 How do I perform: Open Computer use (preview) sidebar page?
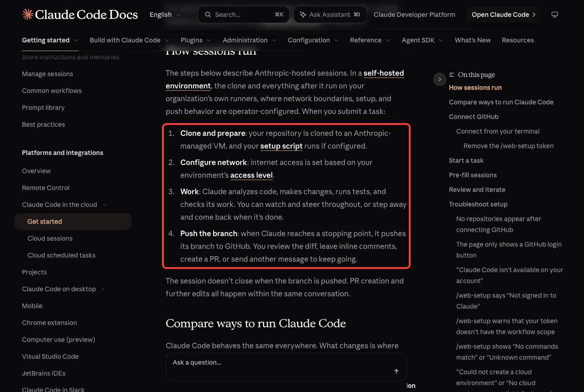(58, 340)
